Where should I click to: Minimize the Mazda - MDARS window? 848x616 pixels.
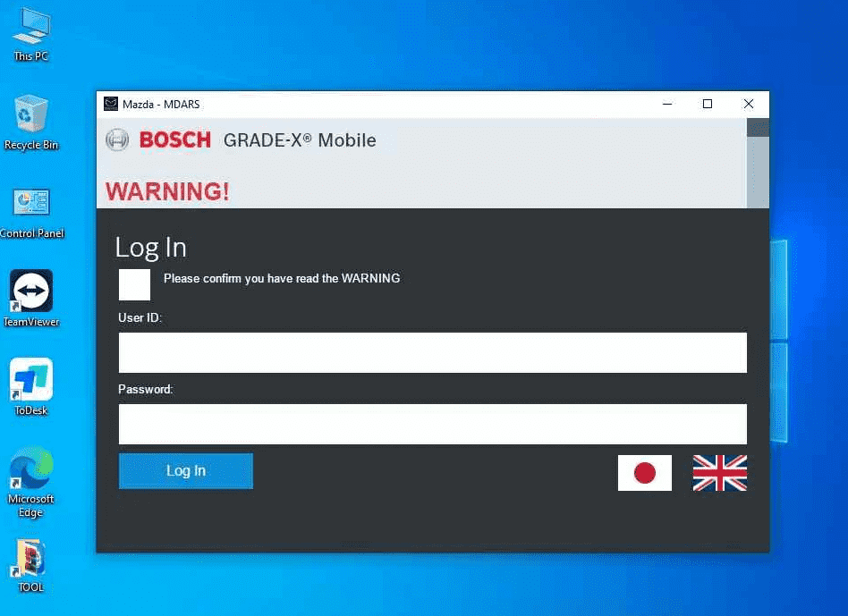(x=666, y=104)
